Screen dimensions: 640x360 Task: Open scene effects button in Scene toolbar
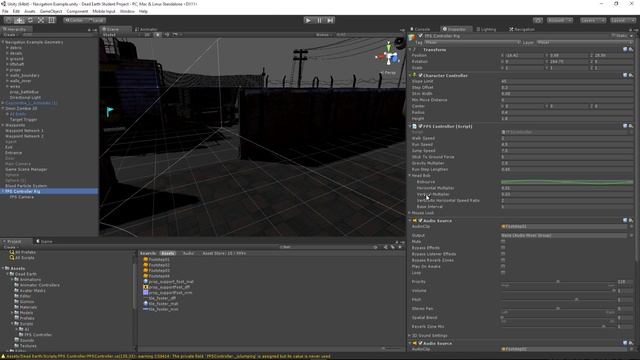[x=176, y=35]
